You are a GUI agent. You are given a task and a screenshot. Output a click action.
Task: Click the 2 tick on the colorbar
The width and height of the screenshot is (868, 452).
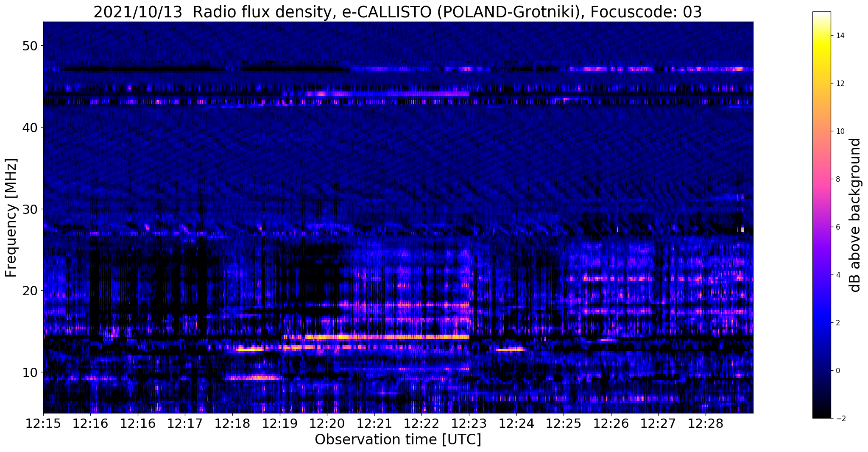(837, 323)
